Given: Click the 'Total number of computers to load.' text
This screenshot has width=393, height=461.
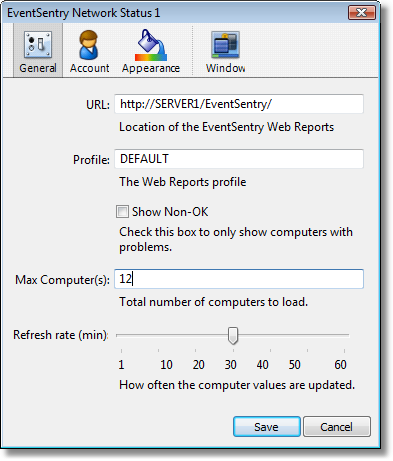Looking at the screenshot, I should 214,302.
